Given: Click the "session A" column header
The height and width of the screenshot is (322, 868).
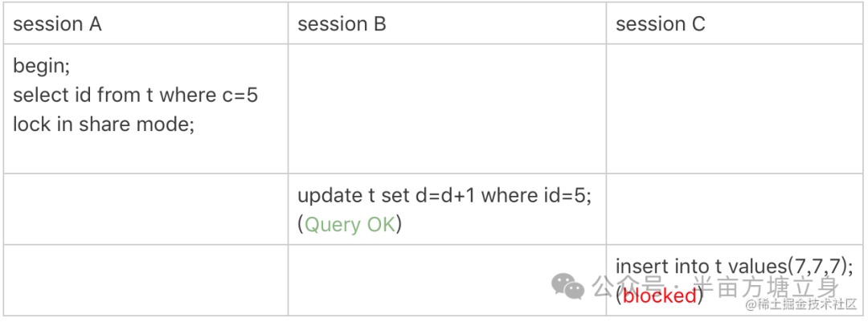Looking at the screenshot, I should (57, 24).
